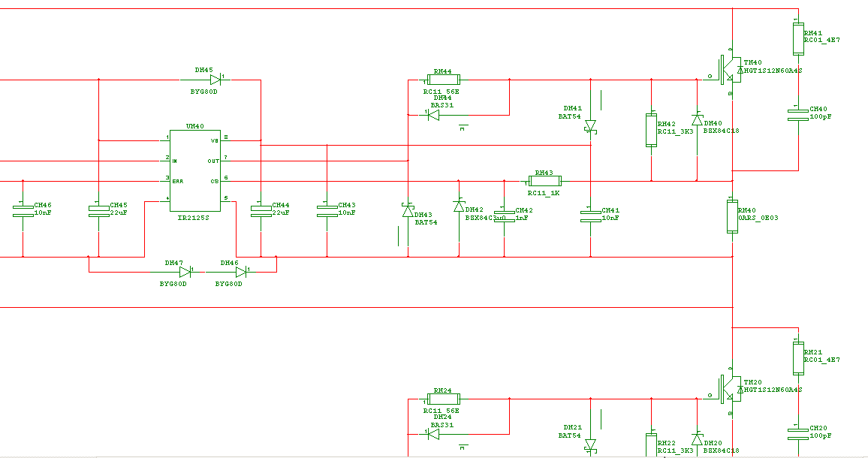Screen dimensions: 868x458
Task: Select the UH40 IR2125S chip symbol
Action: [x=195, y=170]
